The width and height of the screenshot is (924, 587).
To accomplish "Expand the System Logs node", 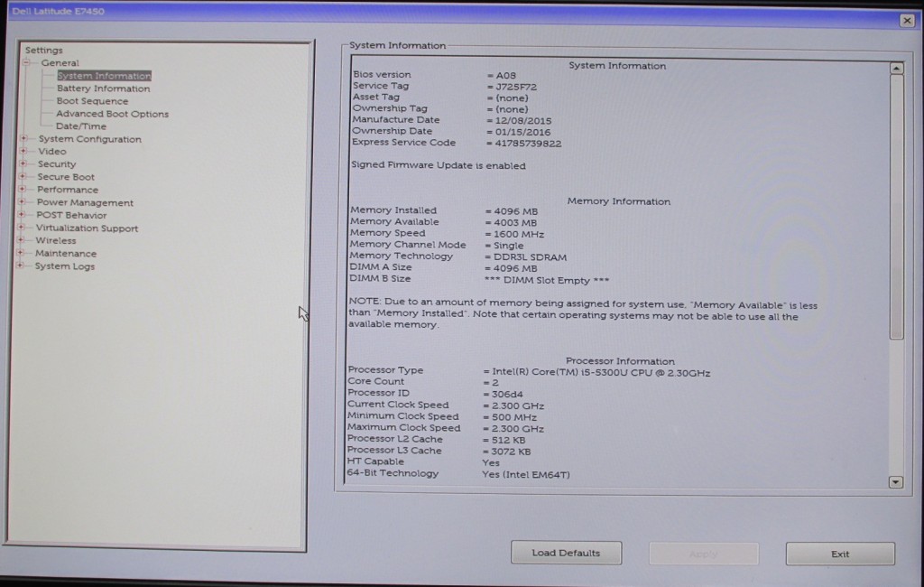I will [20, 266].
